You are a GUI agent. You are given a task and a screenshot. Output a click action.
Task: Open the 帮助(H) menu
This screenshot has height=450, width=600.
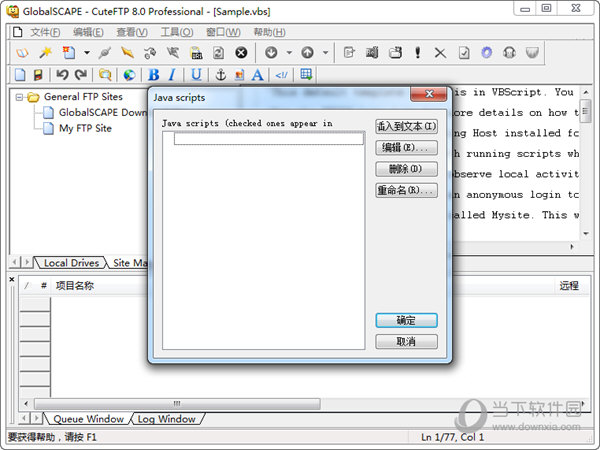click(x=269, y=32)
